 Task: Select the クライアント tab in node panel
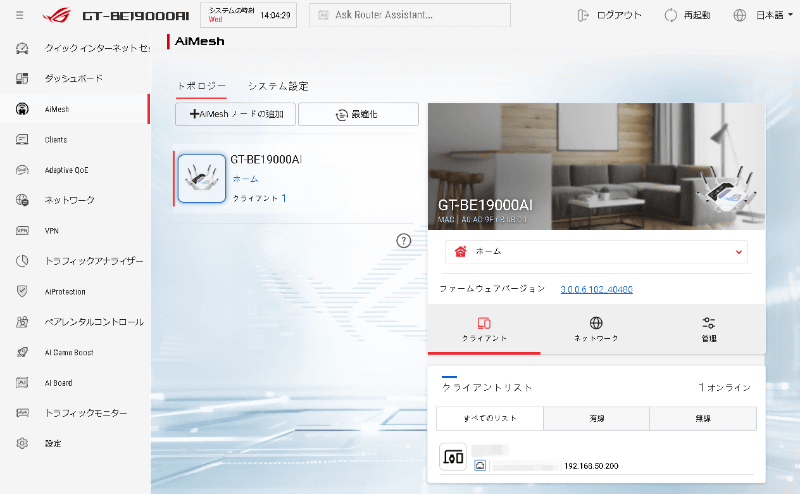484,329
